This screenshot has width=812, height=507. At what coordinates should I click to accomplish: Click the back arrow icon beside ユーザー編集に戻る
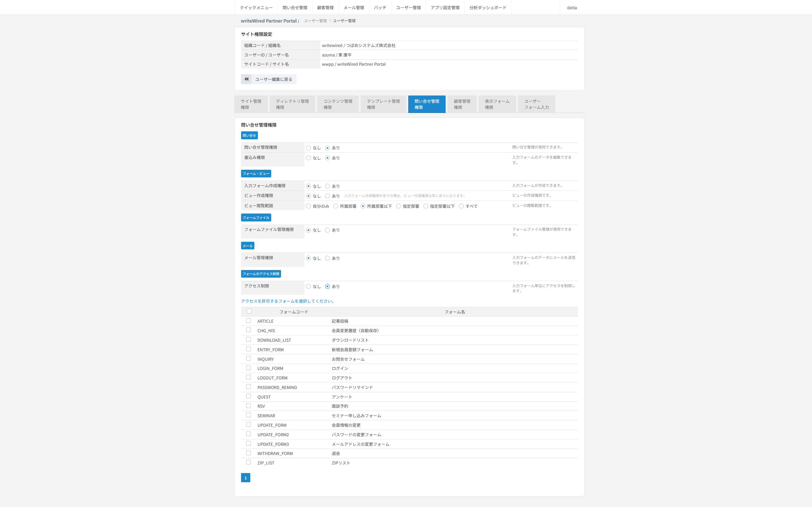tap(246, 79)
